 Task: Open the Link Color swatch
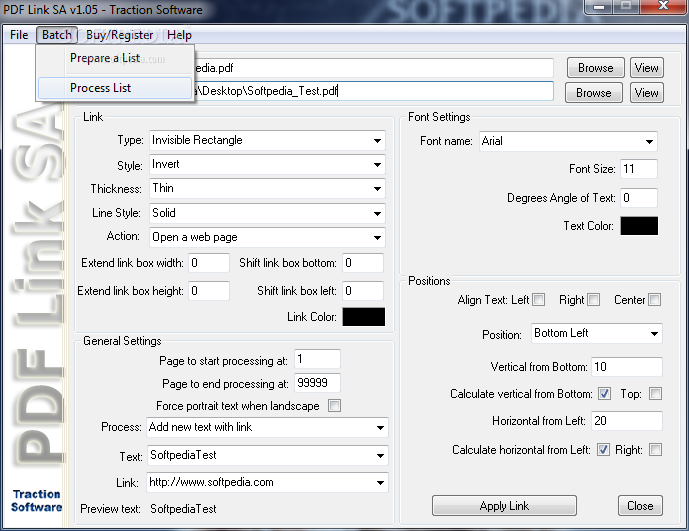[363, 316]
